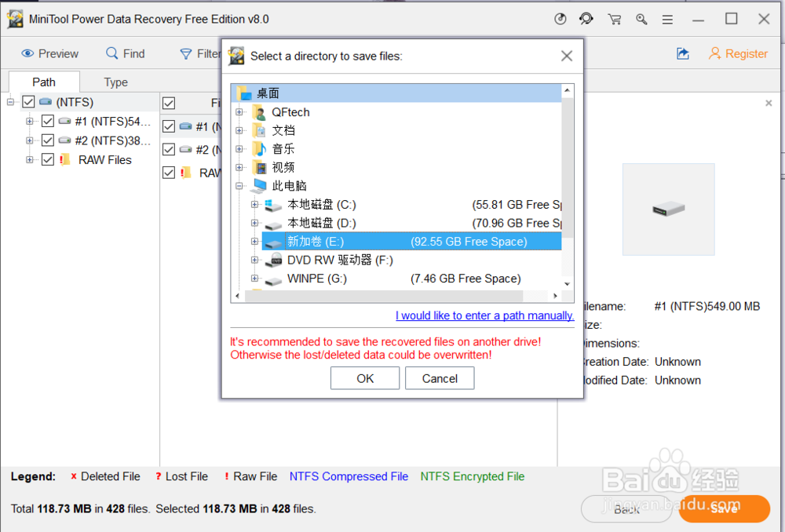Viewport: 785px width, 532px height.
Task: Click the directory tree horizontal scroll left arrow
Action: pos(237,296)
